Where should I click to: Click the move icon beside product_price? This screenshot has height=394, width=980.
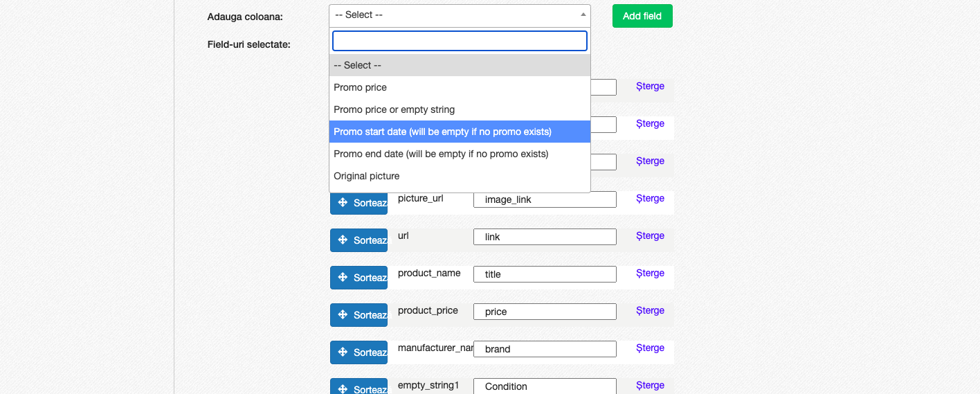click(343, 315)
